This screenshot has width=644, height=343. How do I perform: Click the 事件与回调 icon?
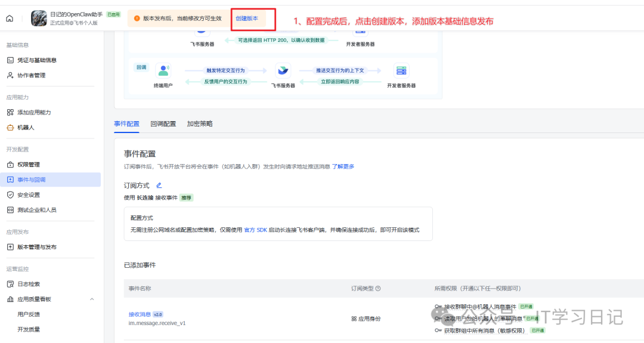10,180
